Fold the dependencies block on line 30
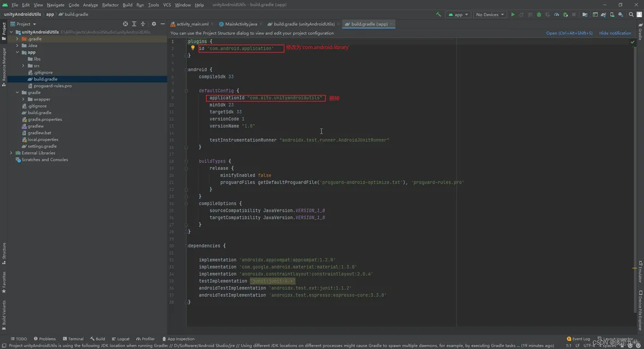 [186, 246]
